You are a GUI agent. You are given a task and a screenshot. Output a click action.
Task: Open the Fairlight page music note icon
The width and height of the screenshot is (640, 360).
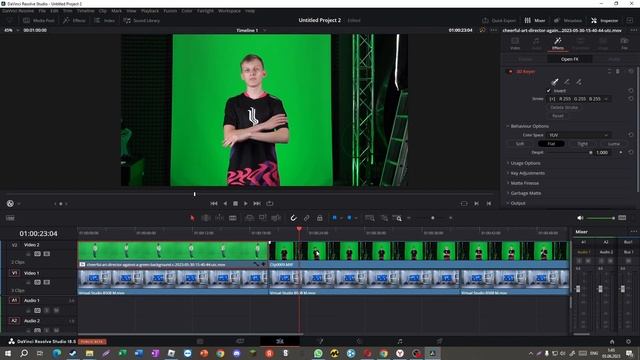400,341
